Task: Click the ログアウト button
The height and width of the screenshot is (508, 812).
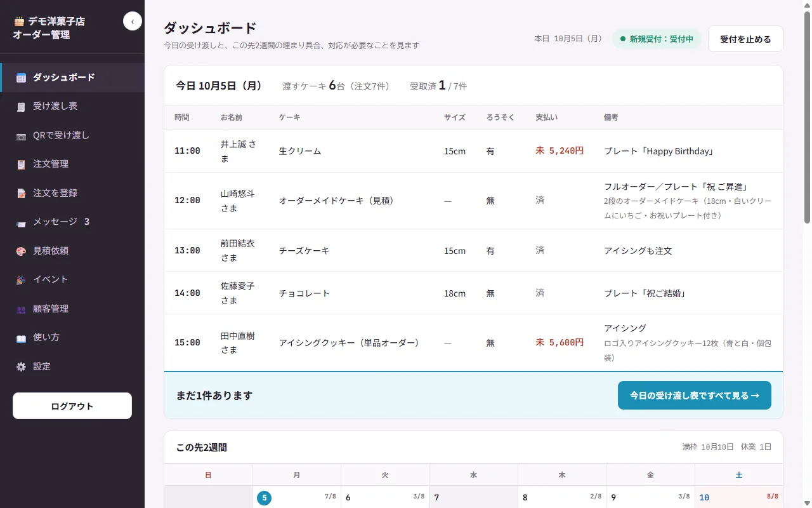Action: [x=72, y=406]
